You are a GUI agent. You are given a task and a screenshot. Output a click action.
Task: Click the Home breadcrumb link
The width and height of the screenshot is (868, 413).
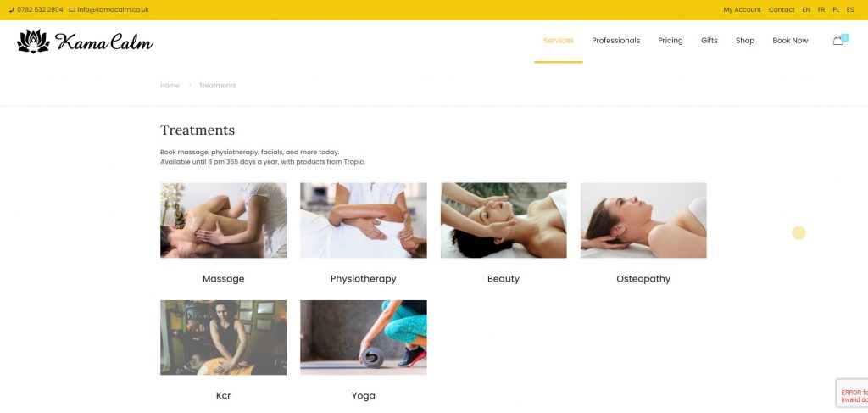click(170, 86)
